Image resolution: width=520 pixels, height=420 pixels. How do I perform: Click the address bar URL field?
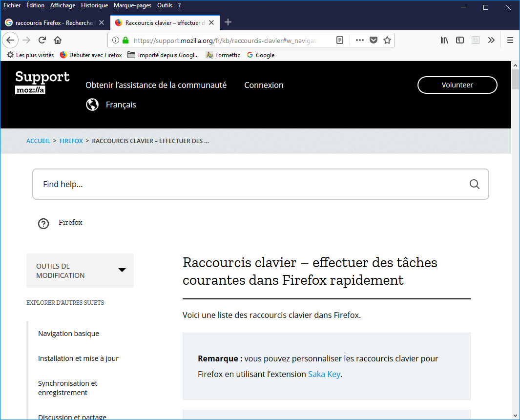click(226, 41)
